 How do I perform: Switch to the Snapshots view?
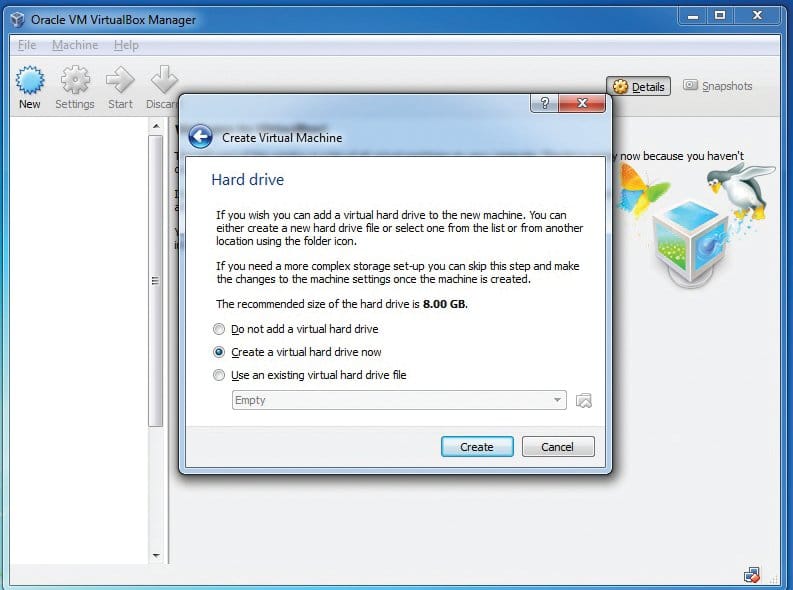pyautogui.click(x=718, y=86)
